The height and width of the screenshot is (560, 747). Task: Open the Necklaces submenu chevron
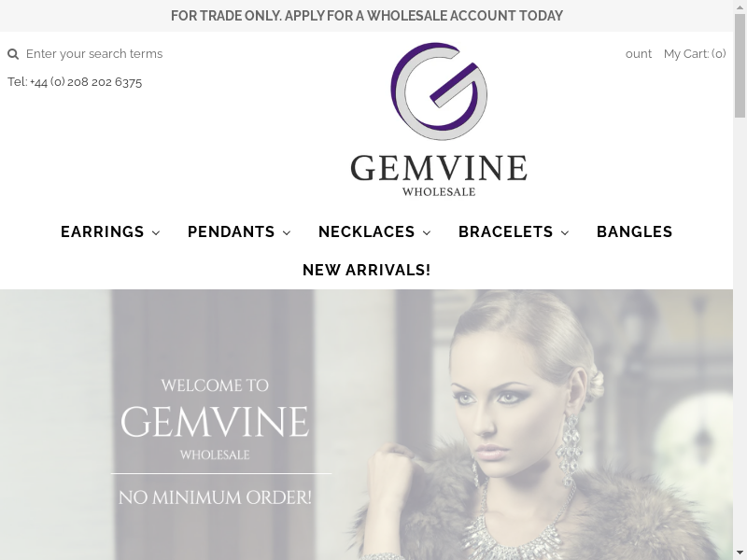tap(427, 232)
